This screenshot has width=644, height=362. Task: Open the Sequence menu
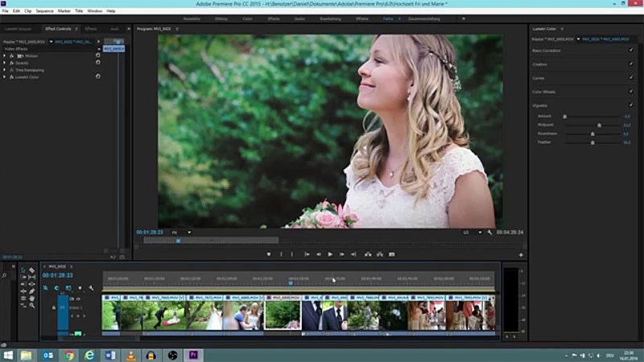pos(44,11)
